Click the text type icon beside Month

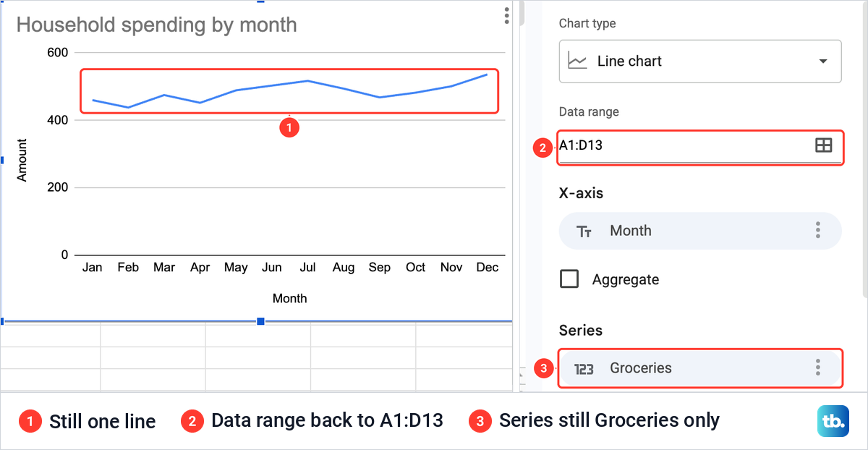584,232
